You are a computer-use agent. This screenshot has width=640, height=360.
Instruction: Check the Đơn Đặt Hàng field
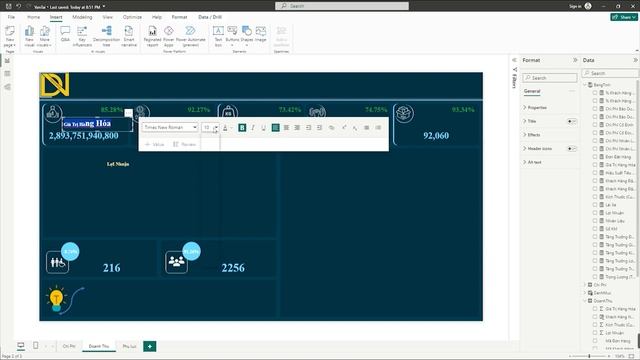click(x=595, y=157)
